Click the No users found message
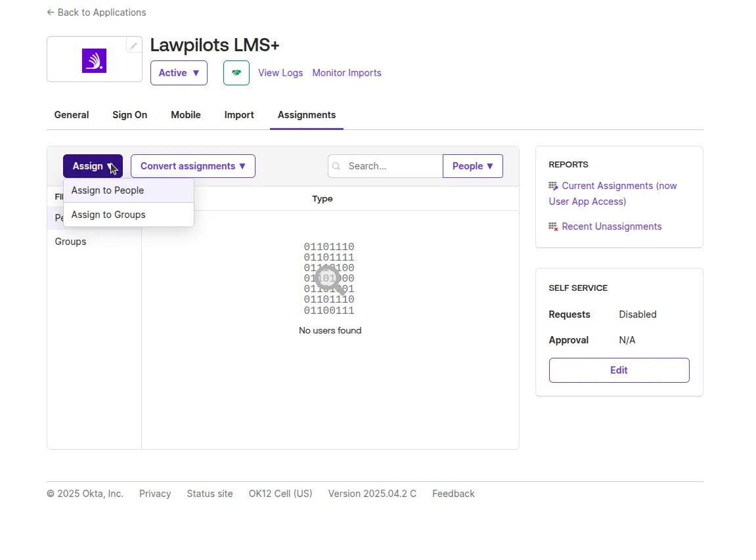756x560 pixels. coord(330,331)
